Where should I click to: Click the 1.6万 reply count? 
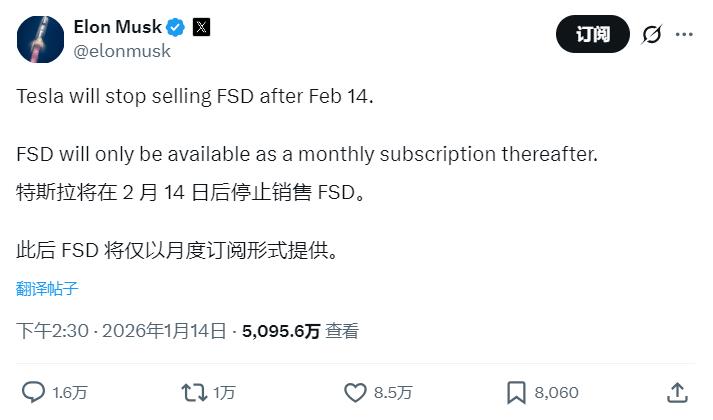point(69,393)
